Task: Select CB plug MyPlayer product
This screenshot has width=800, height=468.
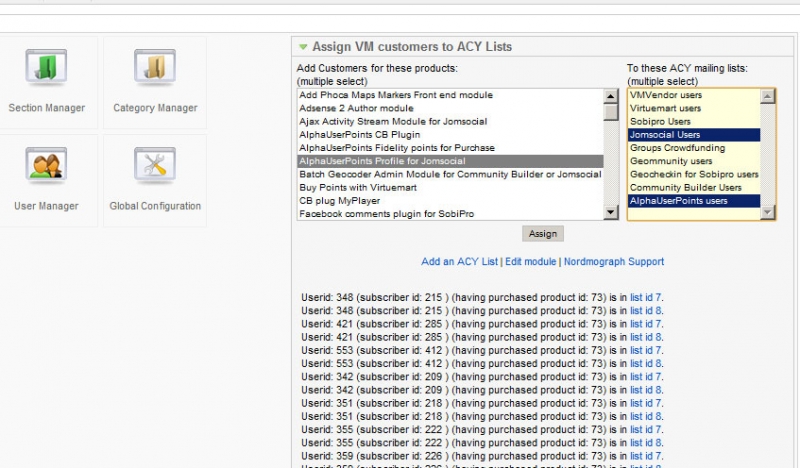Action: pyautogui.click(x=450, y=201)
